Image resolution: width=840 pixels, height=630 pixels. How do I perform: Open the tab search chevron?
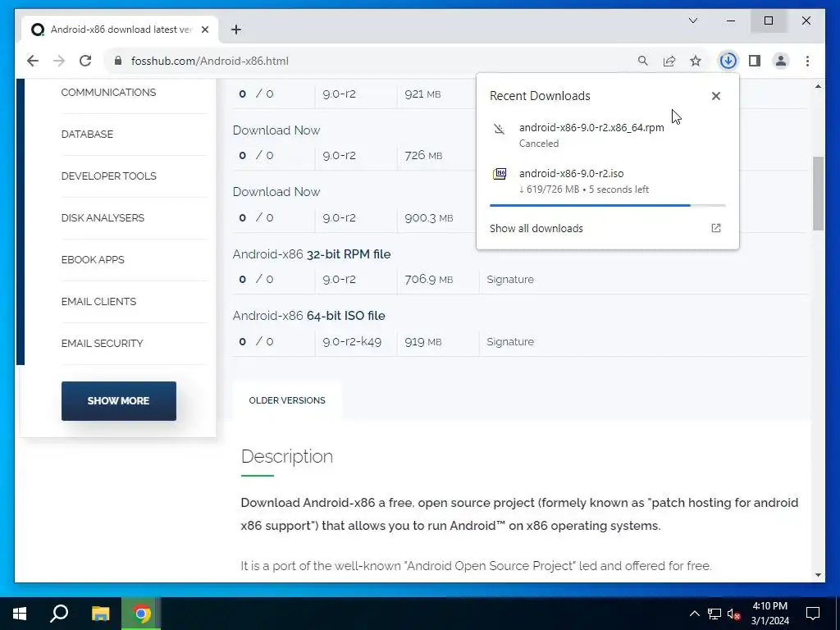(x=692, y=21)
